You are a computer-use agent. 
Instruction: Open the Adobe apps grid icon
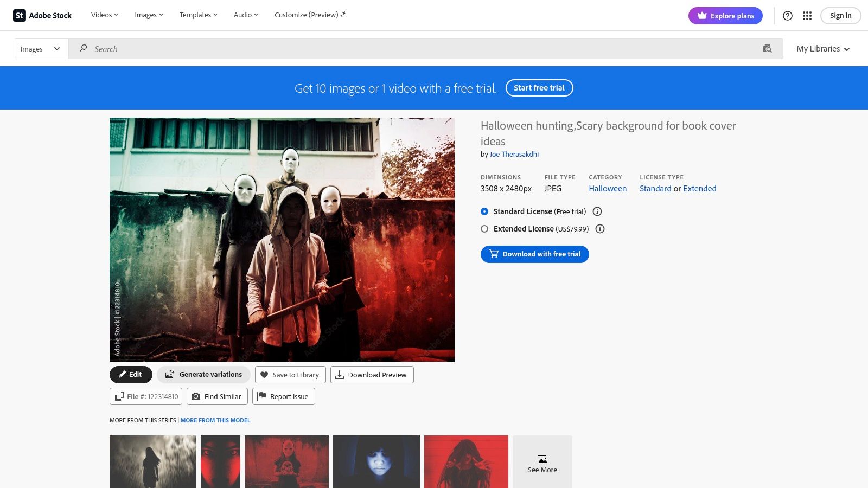pos(807,16)
